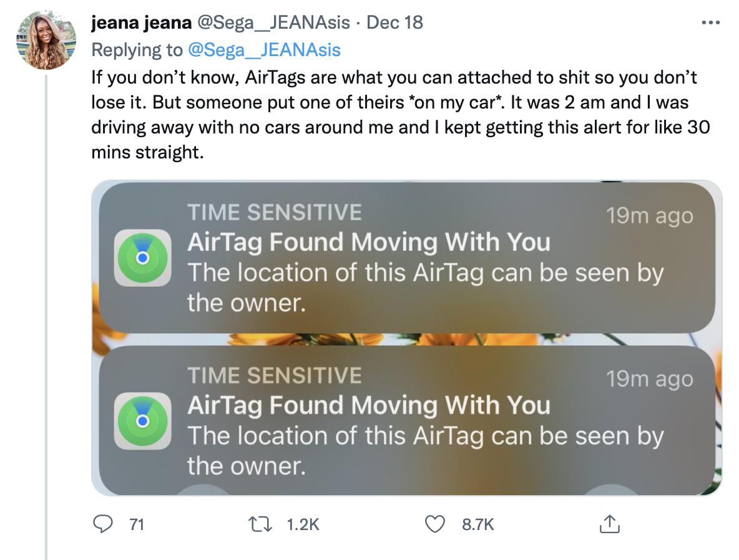The image size is (739, 560).
Task: Click the share tweet upload icon
Action: (609, 524)
